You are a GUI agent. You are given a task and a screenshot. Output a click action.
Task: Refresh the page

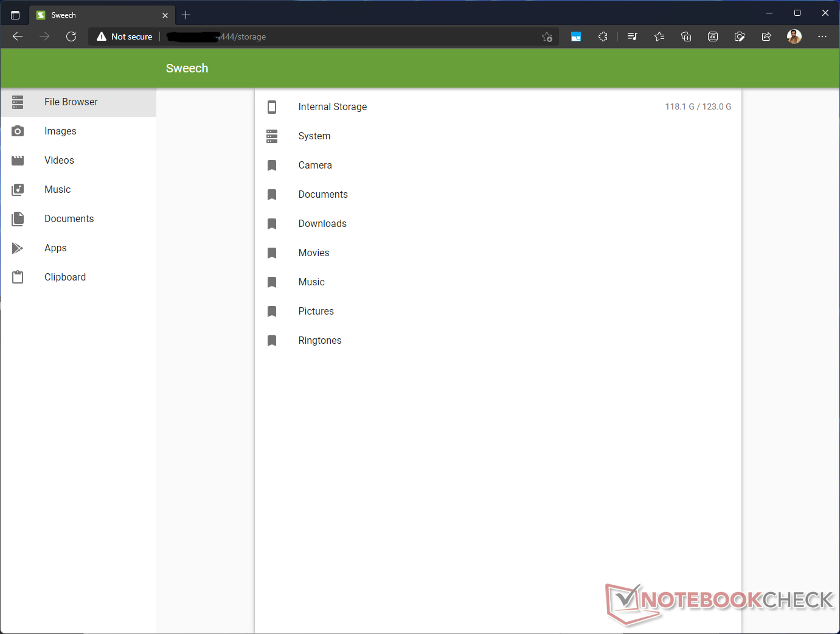pos(71,37)
